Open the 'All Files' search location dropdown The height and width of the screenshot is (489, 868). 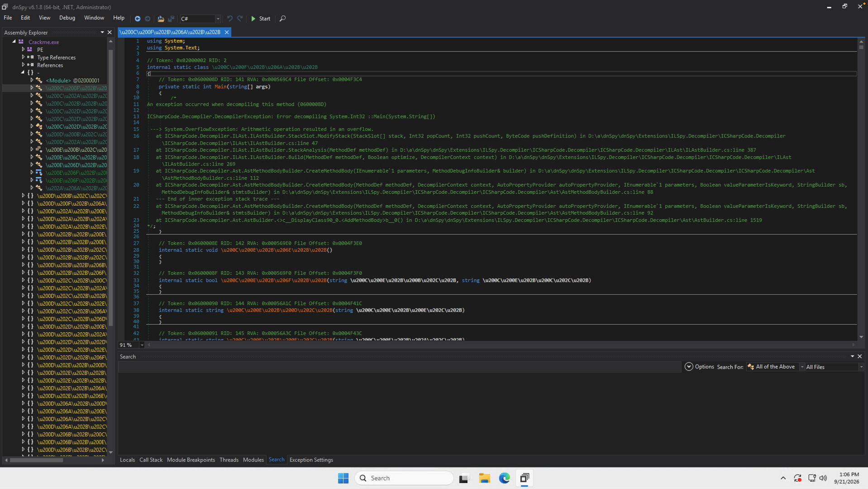point(834,367)
